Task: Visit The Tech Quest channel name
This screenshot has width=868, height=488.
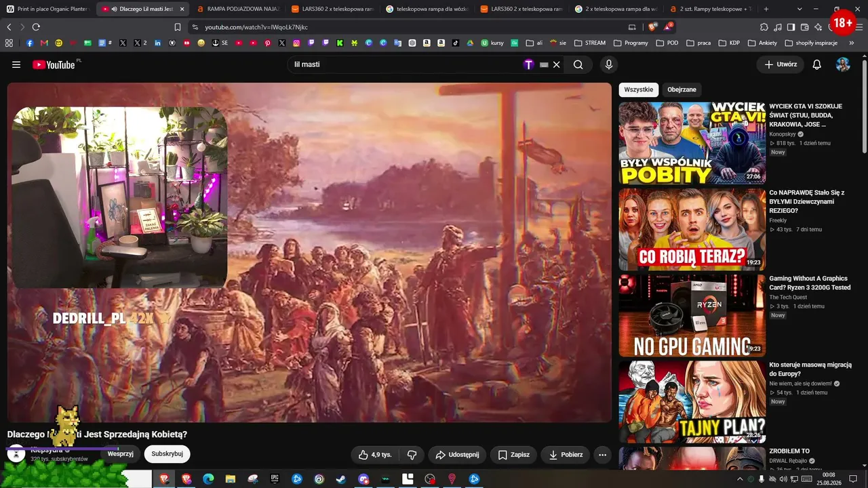Action: tap(788, 297)
